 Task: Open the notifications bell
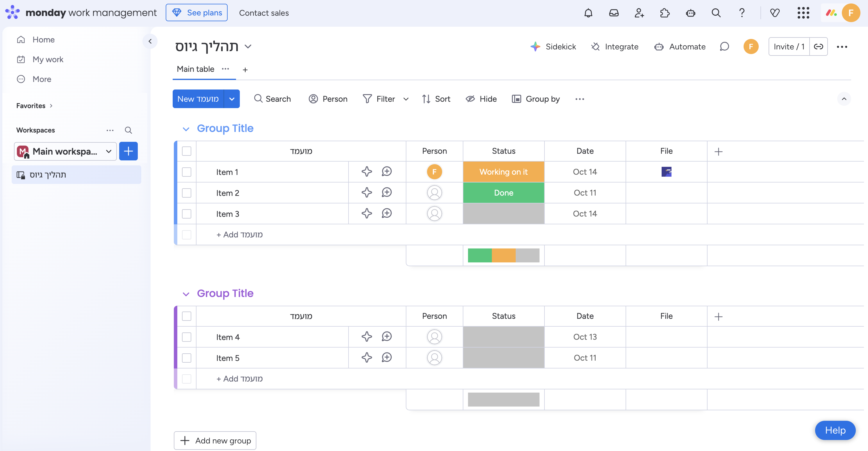588,13
